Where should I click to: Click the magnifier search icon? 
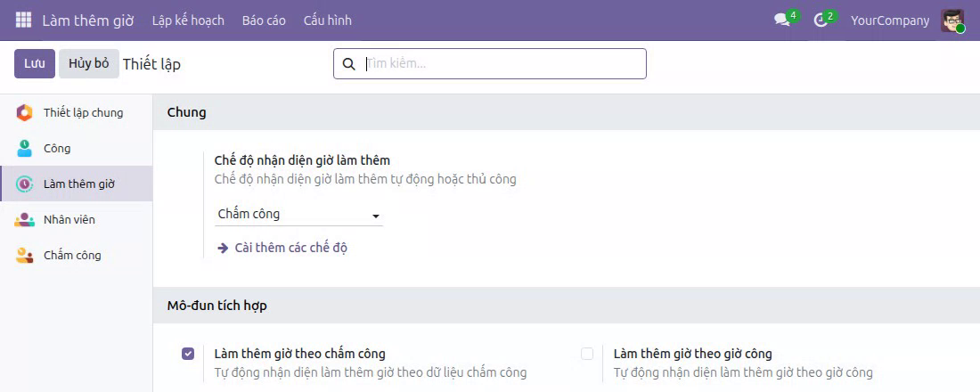[348, 64]
